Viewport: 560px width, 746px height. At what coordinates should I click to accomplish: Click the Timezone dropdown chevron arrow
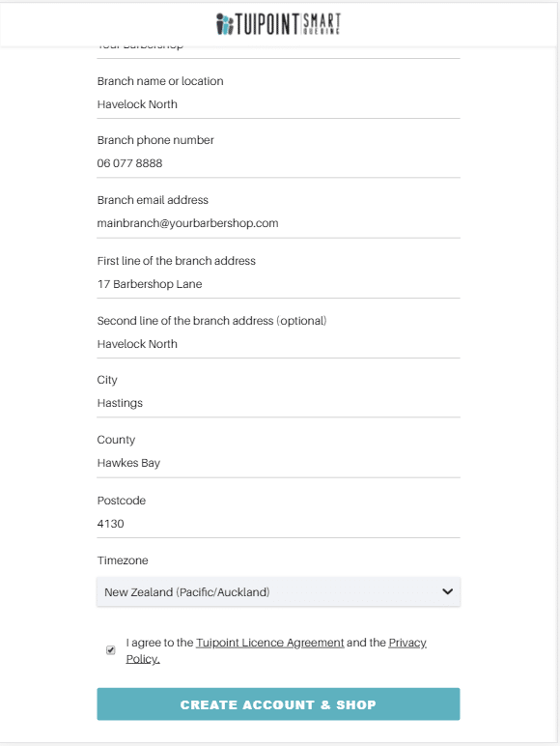(x=447, y=591)
